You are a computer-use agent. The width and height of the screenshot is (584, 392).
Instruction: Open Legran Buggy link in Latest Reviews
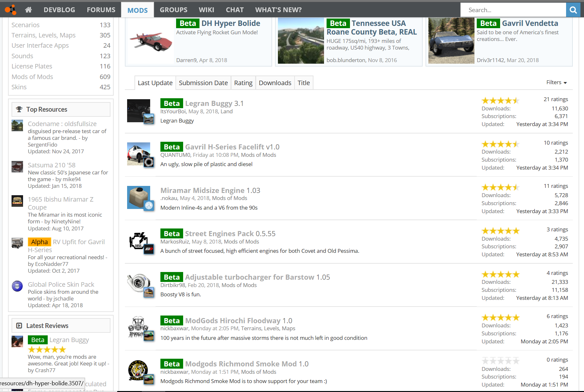[69, 340]
